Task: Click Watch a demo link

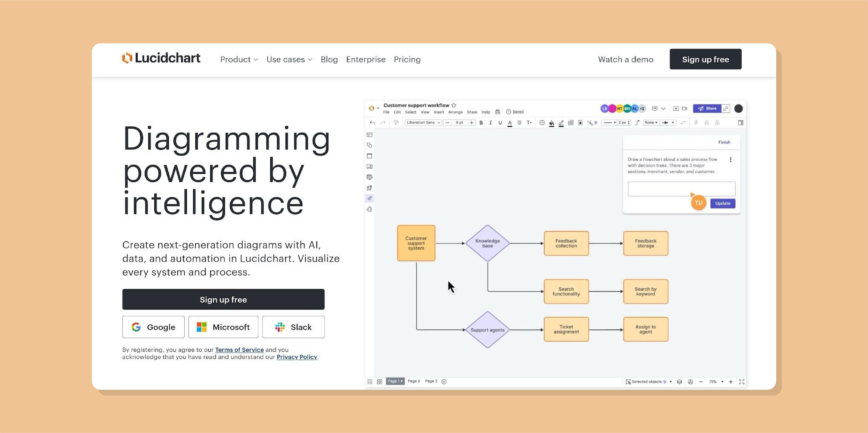Action: pos(626,60)
